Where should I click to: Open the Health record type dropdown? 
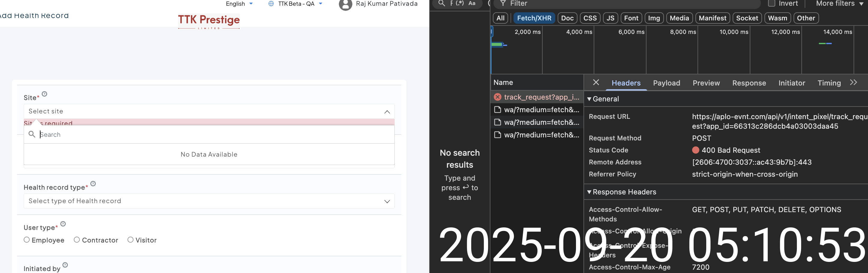click(209, 201)
